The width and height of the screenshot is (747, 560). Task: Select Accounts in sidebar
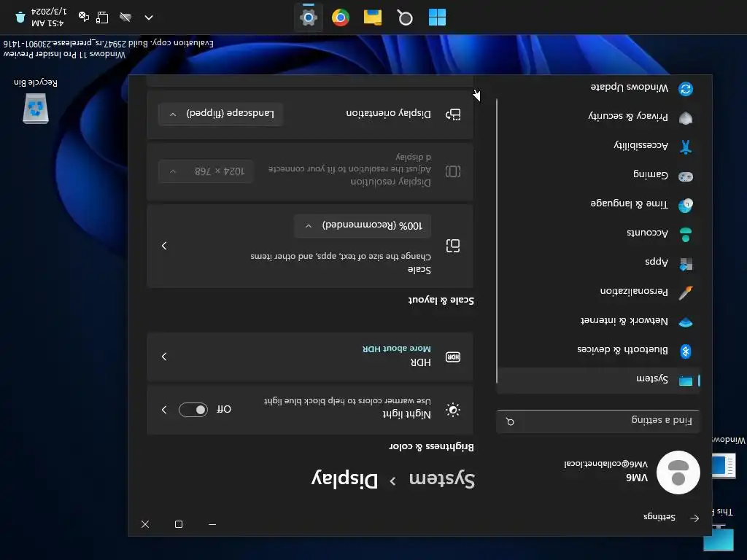598,234
